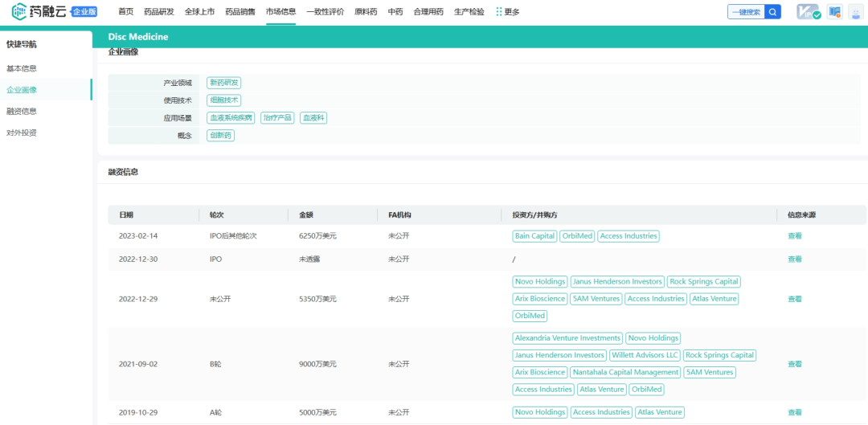This screenshot has height=425, width=868.
Task: Open Bain Capital investor tag
Action: (x=534, y=236)
